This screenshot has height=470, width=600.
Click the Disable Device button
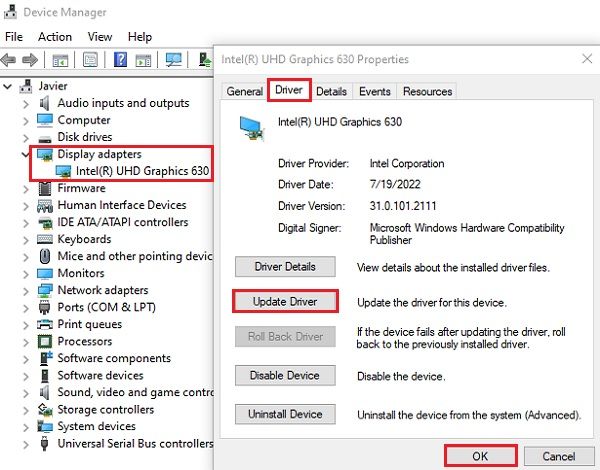(285, 375)
